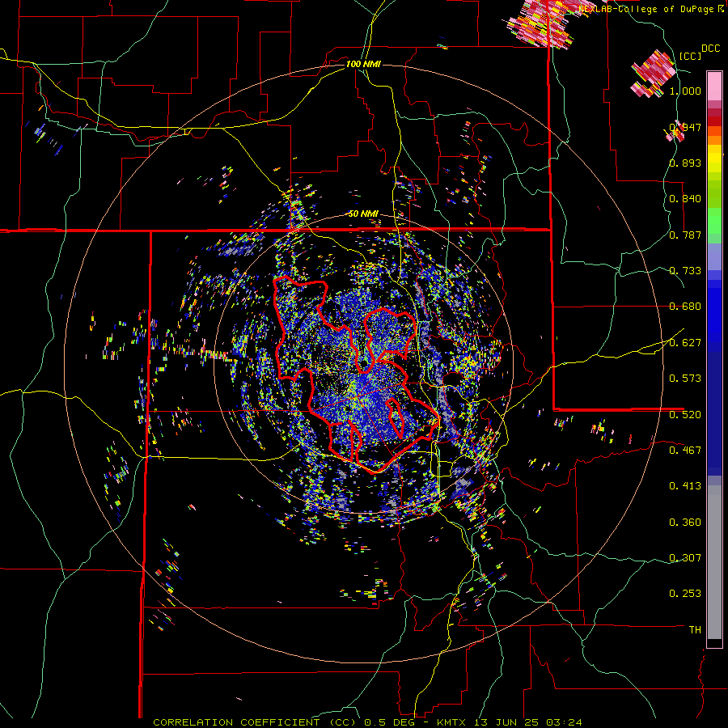Image resolution: width=728 pixels, height=728 pixels.
Task: Select the NEXLAB-College of DuPage credit text
Action: (x=648, y=9)
